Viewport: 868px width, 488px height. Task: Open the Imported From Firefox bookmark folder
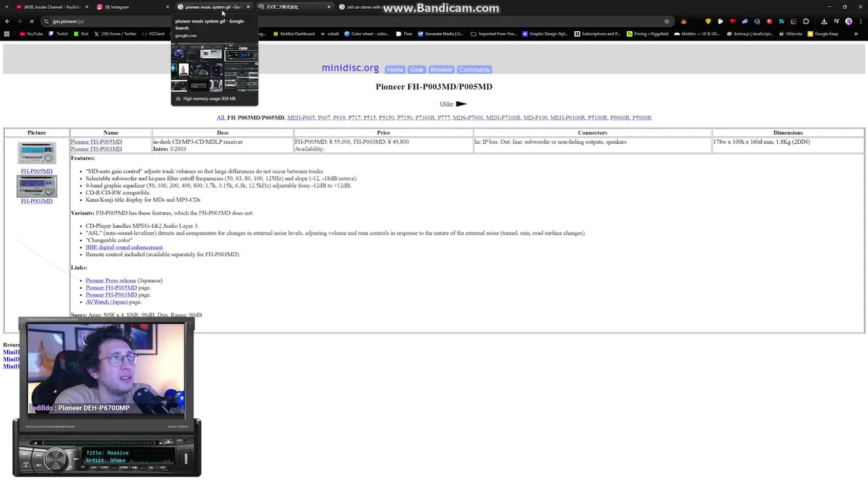pos(494,34)
